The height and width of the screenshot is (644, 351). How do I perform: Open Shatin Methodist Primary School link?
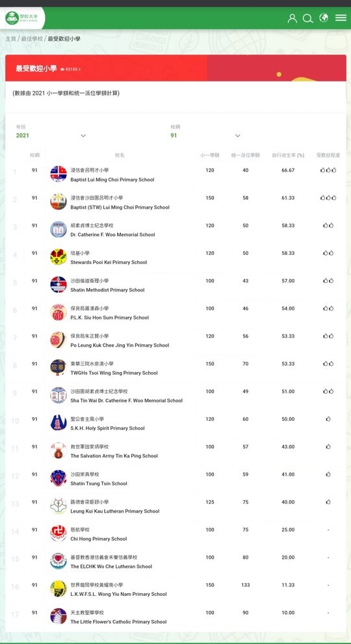point(107,290)
